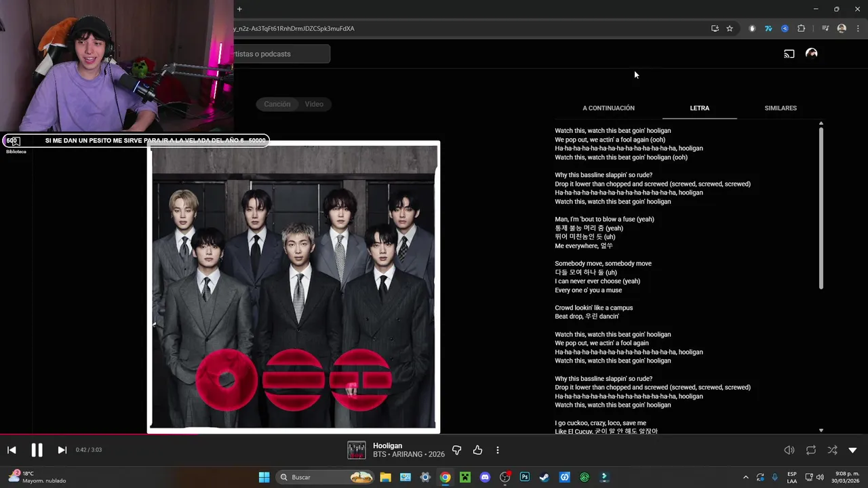
Task: Cast to a device with cast icon
Action: pos(789,54)
